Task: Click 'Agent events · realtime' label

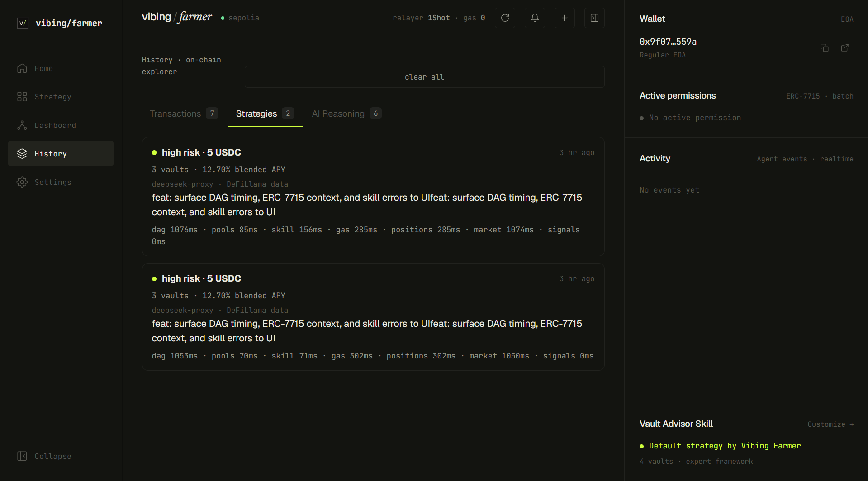Action: [x=805, y=159]
